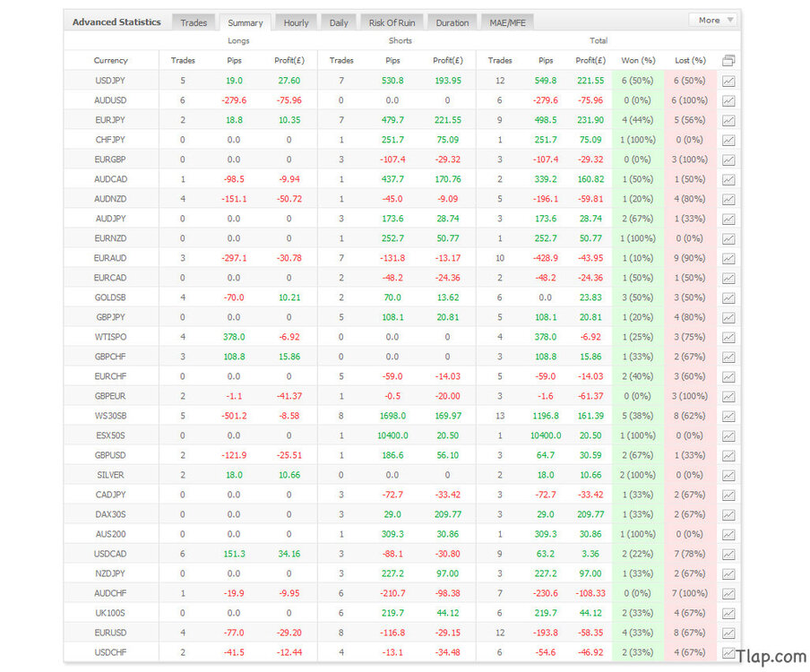This screenshot has width=810, height=672.
Task: Click the 10400.0 shorts pips value
Action: tap(392, 435)
